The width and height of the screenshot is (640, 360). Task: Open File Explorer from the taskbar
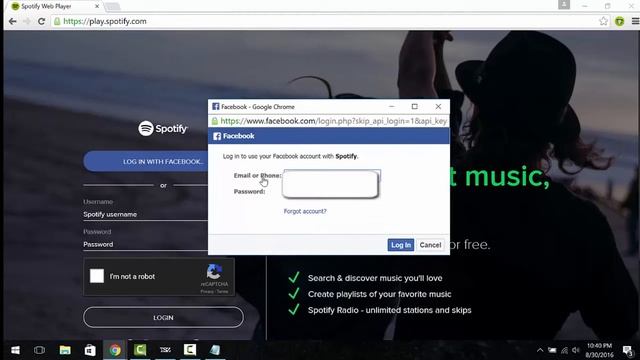point(65,350)
